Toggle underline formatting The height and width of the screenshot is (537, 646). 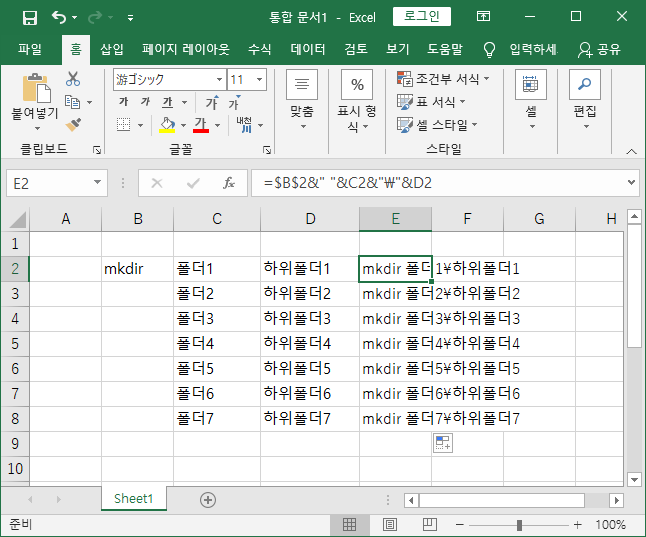click(x=168, y=102)
